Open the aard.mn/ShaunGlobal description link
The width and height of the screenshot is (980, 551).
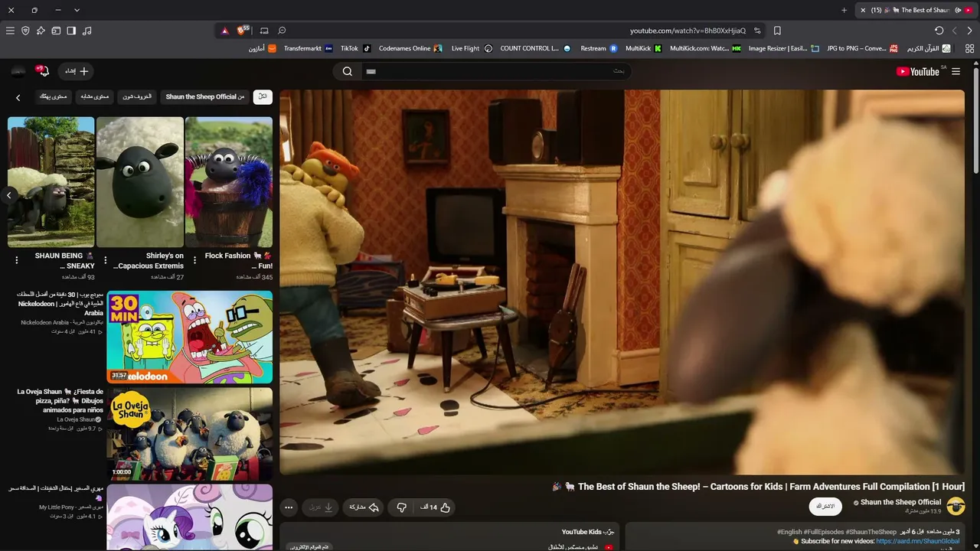tap(918, 541)
